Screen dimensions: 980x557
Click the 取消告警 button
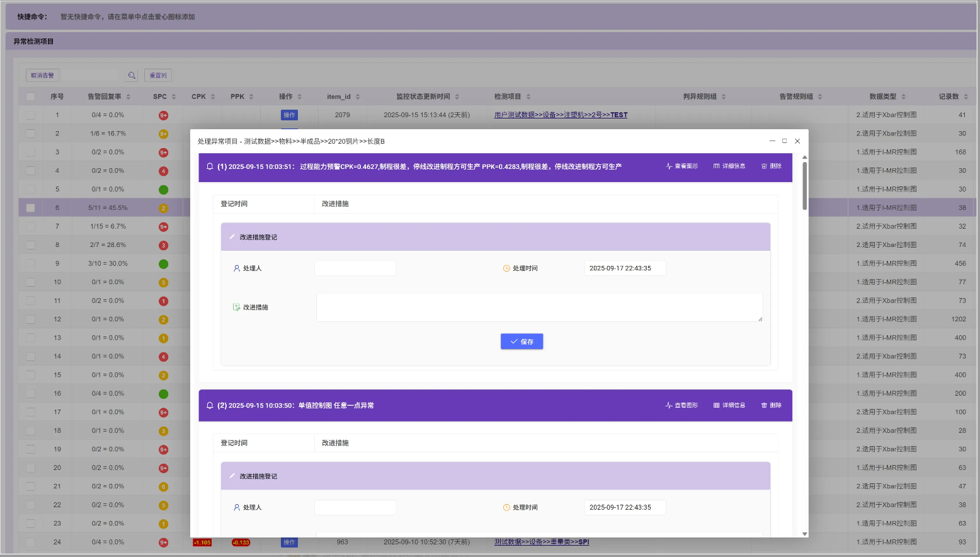(43, 76)
